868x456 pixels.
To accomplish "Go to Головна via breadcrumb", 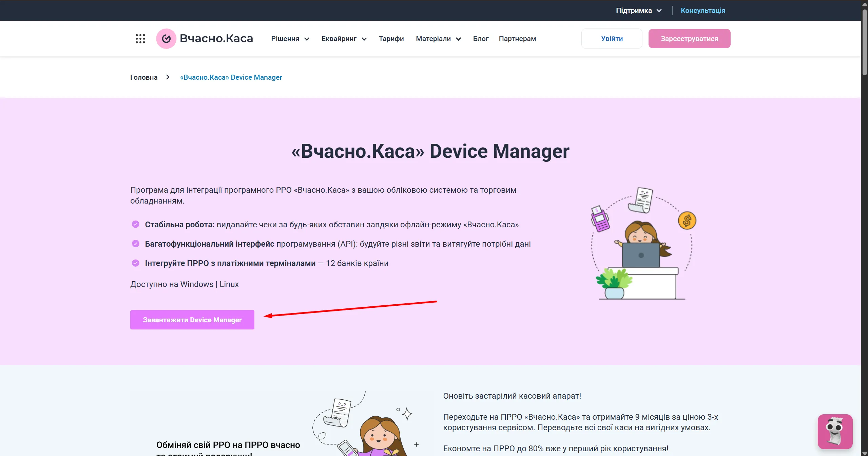I will pyautogui.click(x=144, y=77).
